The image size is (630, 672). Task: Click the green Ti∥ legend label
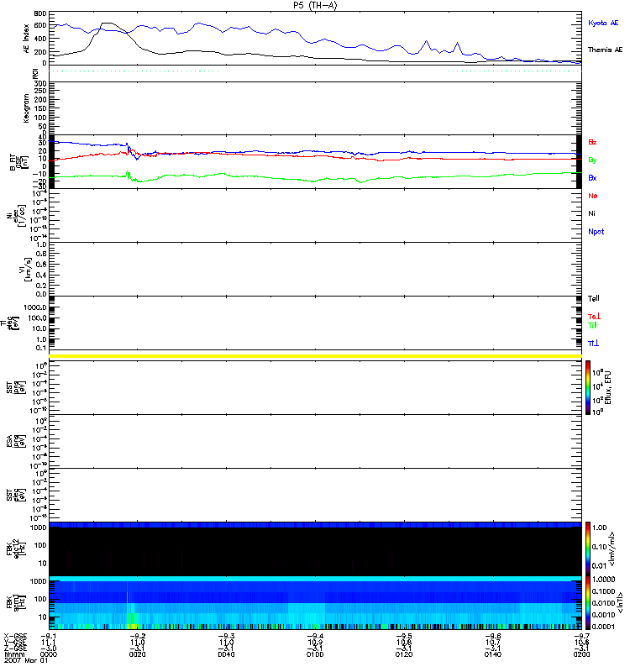coord(592,325)
